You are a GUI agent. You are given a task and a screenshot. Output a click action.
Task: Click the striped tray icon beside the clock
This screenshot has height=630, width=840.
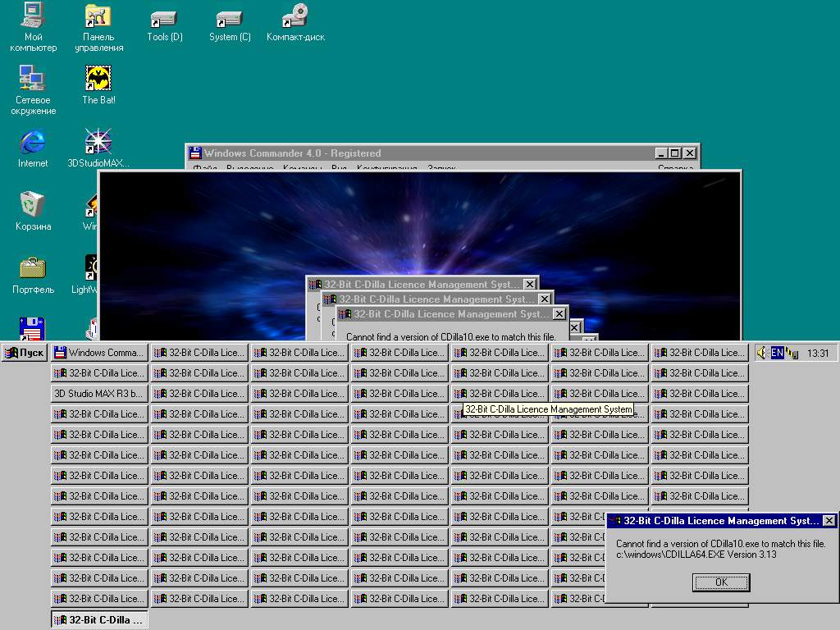[x=792, y=353]
